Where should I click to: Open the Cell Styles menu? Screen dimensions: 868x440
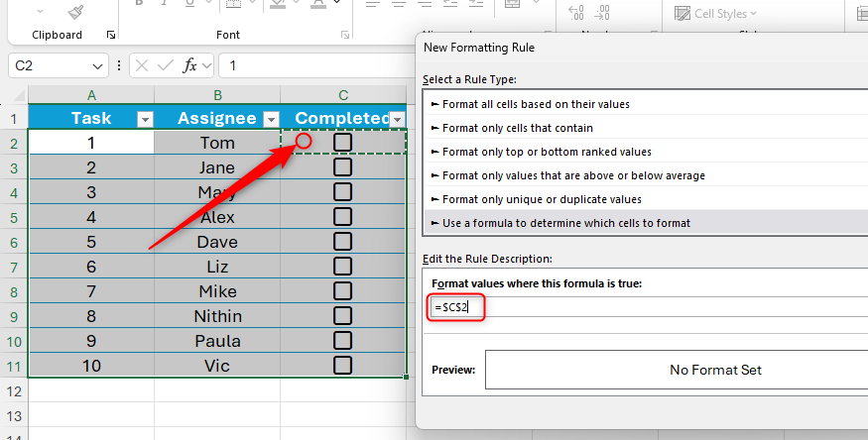(x=715, y=14)
